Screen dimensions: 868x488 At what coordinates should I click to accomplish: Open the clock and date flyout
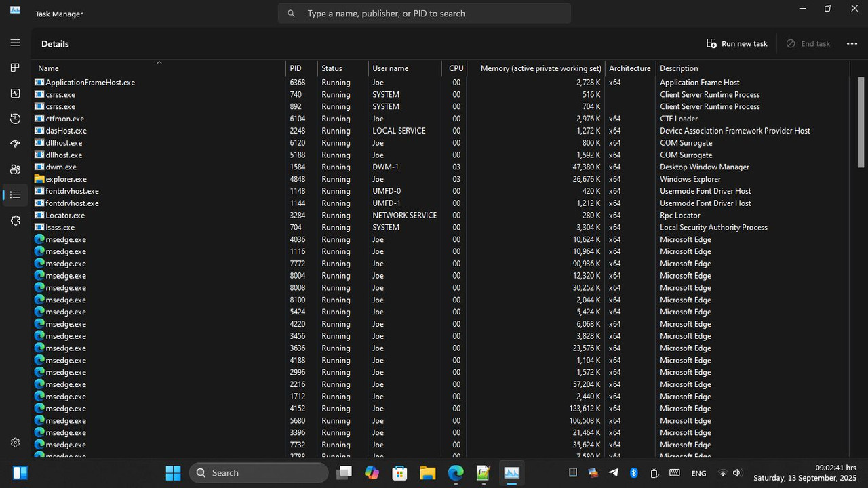(x=805, y=473)
